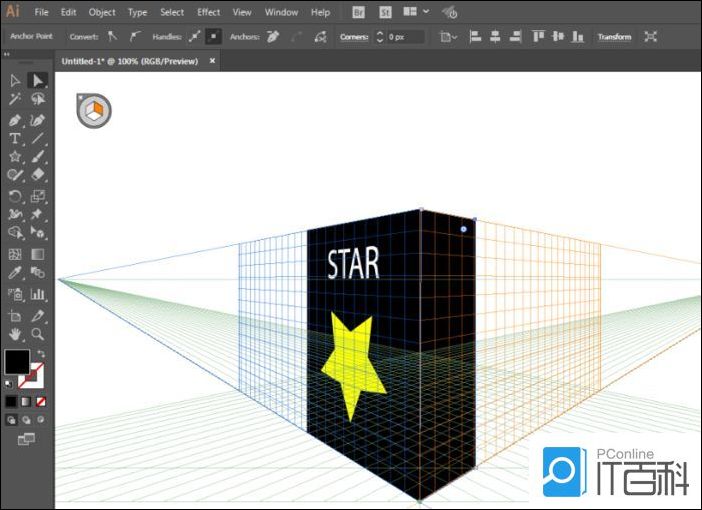Enable show handles for selected anchors
This screenshot has width=702, height=510.
pyautogui.click(x=194, y=37)
